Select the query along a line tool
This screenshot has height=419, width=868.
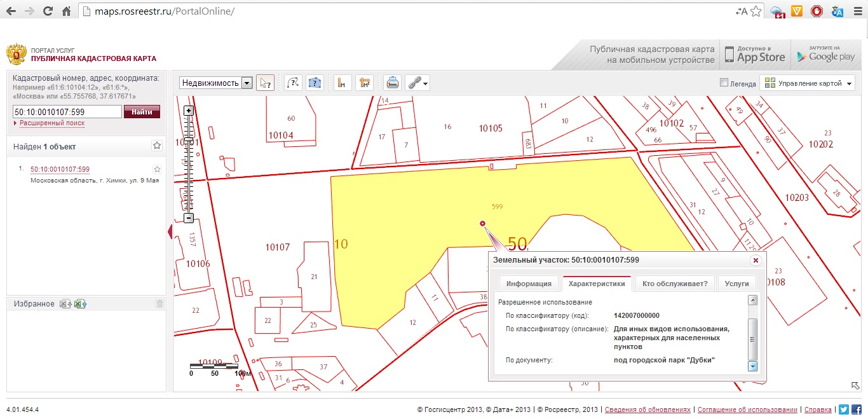click(x=293, y=83)
